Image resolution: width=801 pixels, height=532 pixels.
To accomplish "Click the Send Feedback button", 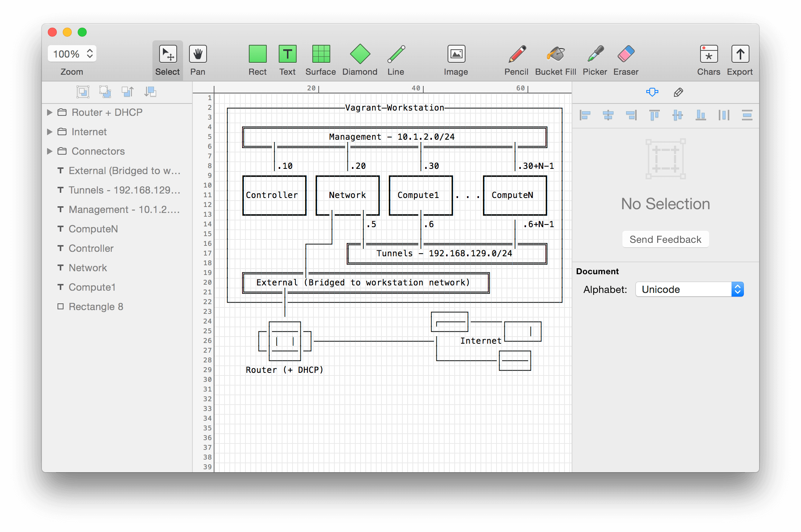I will point(665,239).
